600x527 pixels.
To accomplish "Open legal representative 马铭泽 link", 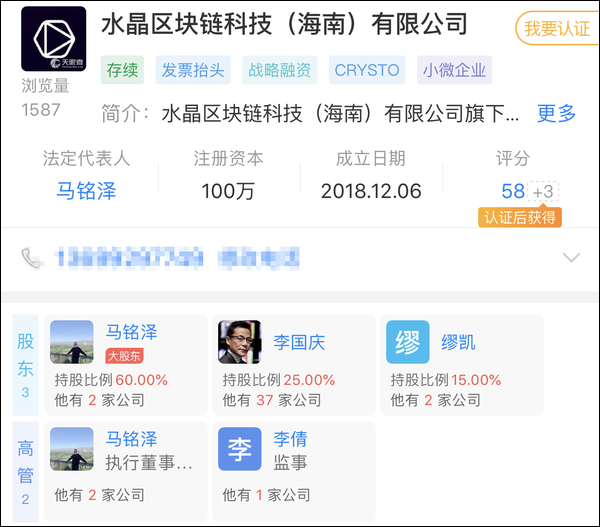I will click(x=86, y=191).
